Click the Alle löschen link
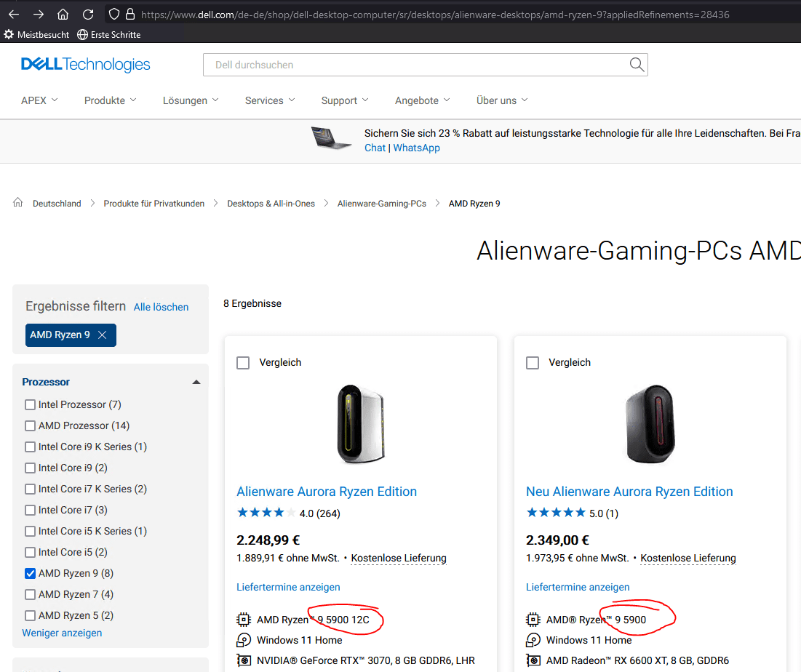 click(161, 307)
